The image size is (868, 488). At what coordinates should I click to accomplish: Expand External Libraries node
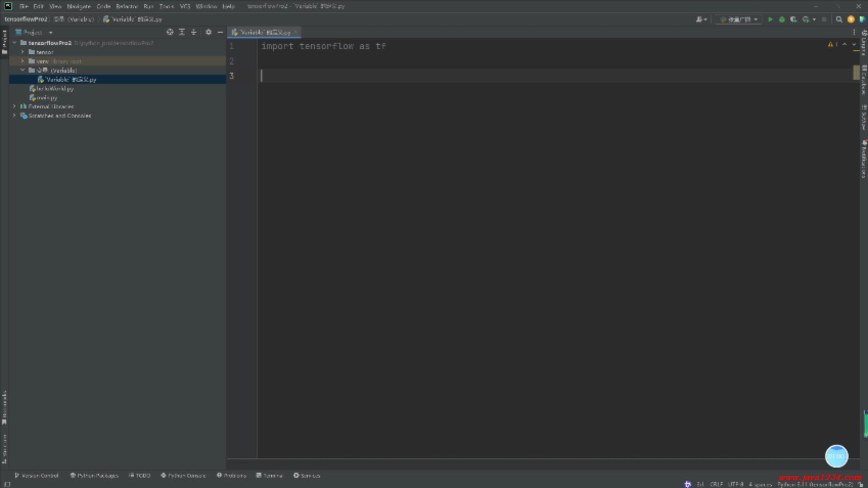click(x=14, y=107)
